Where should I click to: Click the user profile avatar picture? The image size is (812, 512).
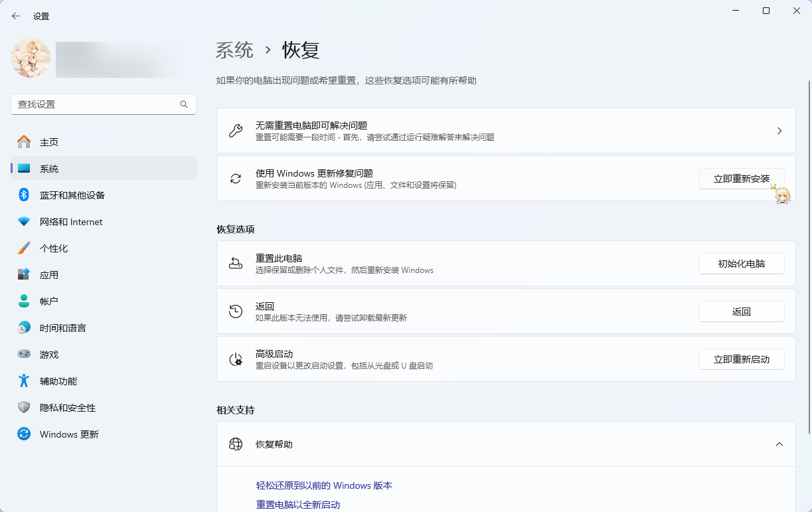coord(31,58)
